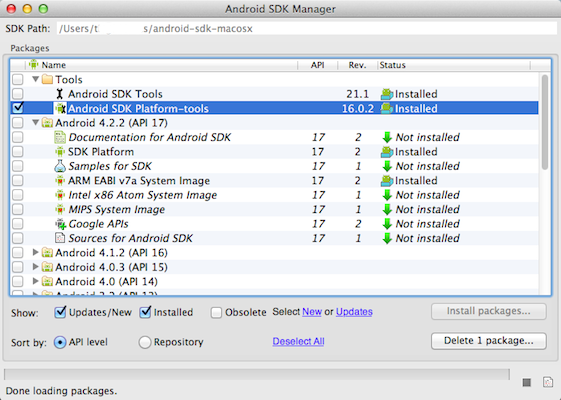Click the Android 4.0 (API 14) folder icon
The image size is (561, 400).
pos(47,282)
